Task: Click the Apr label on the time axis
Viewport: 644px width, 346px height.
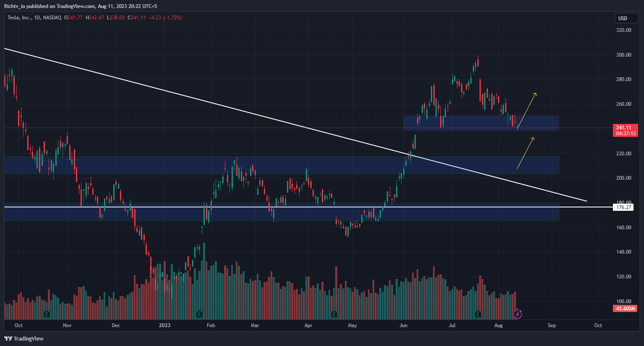Action: [308, 325]
